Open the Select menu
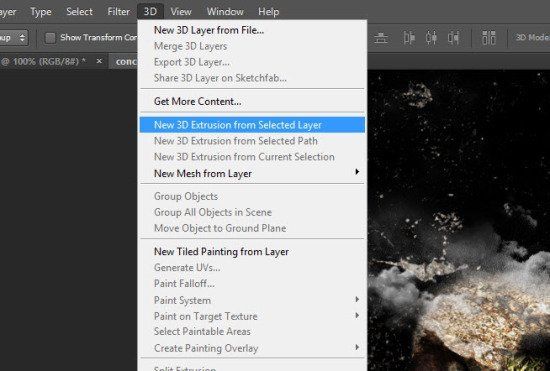550x371 pixels. (79, 12)
